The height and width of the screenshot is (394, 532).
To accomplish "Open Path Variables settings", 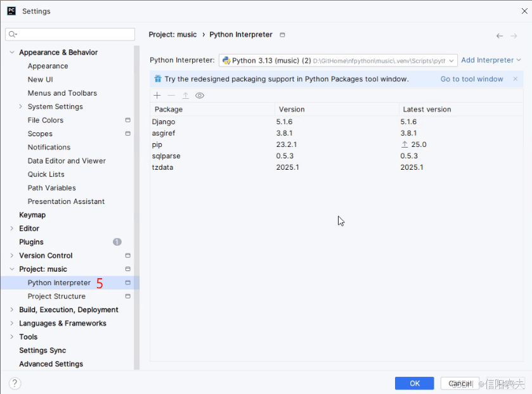I will click(52, 188).
